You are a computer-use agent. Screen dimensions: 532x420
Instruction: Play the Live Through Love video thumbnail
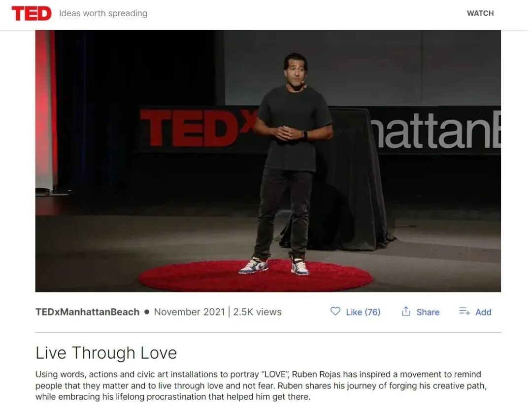coord(268,161)
